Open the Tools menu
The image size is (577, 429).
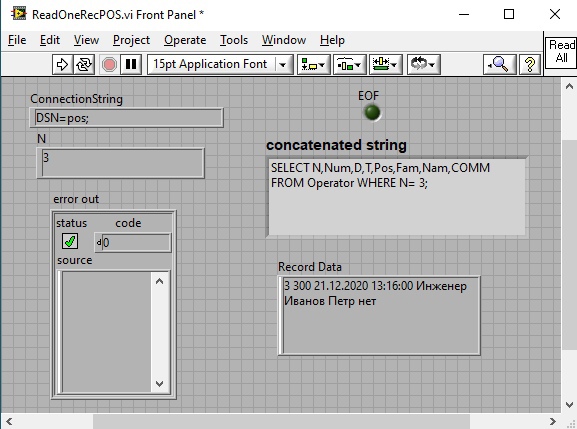pos(234,40)
